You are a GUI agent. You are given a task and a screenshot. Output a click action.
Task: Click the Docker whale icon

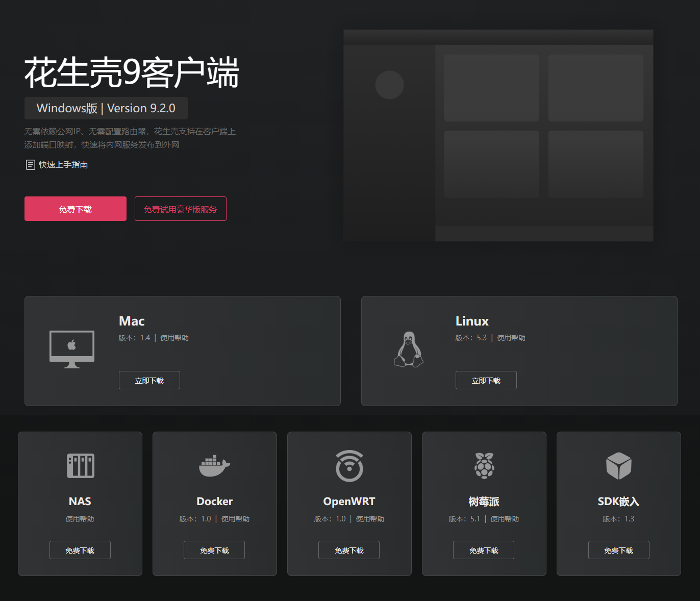coord(215,466)
